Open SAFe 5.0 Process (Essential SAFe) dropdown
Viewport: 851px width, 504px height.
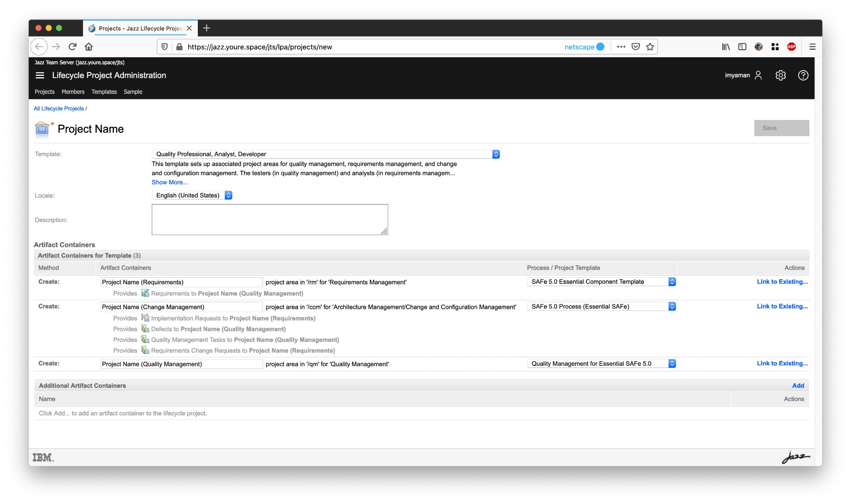(x=601, y=306)
